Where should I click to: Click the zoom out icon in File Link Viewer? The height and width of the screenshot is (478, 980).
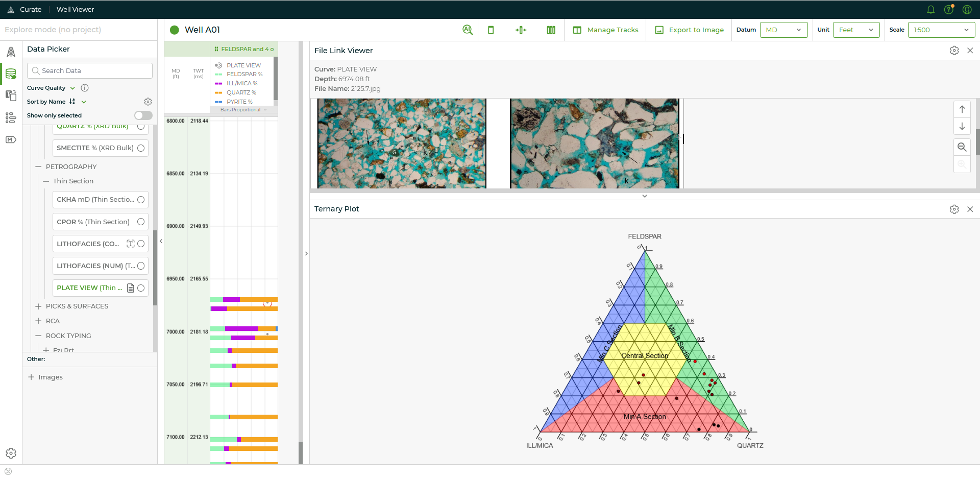point(962,147)
